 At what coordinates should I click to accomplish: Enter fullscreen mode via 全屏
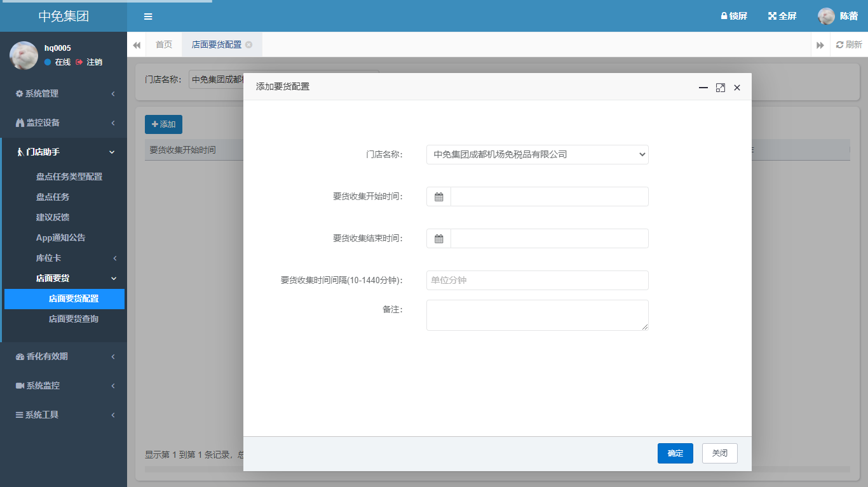782,17
